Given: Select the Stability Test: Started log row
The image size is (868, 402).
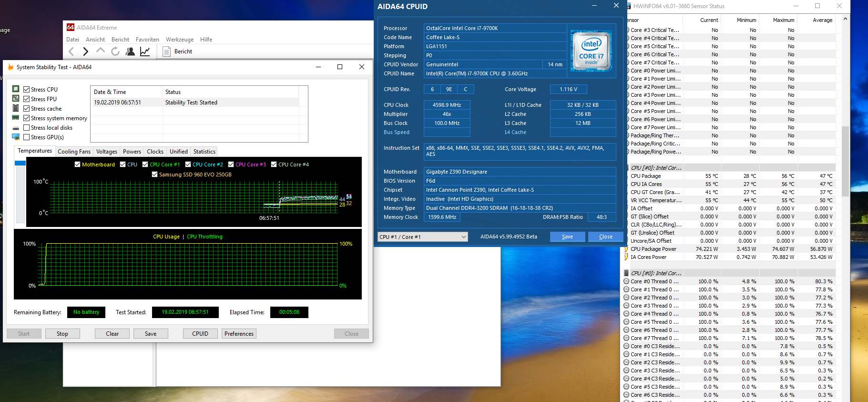Looking at the screenshot, I should pos(195,103).
